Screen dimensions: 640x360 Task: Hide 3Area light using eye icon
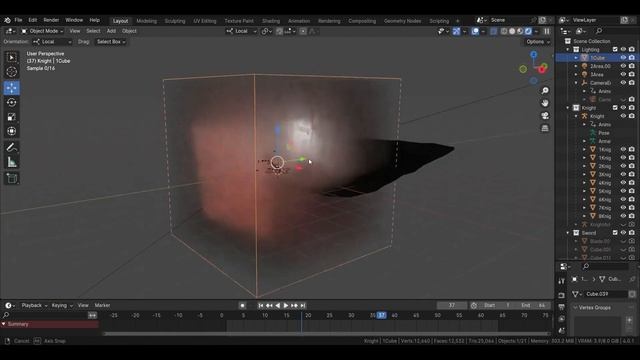click(x=623, y=74)
